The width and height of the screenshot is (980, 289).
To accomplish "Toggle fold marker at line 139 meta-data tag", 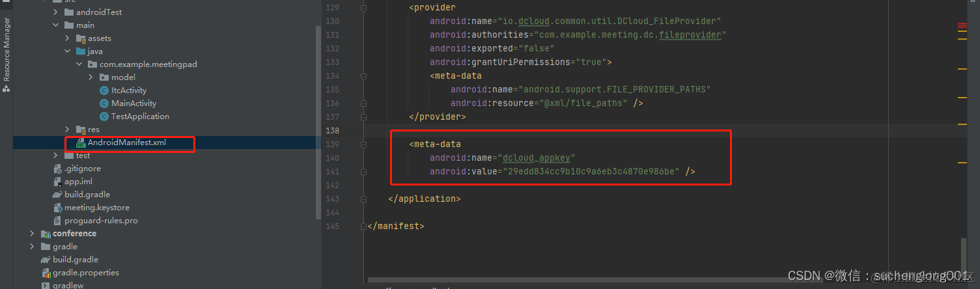I will pos(363,144).
